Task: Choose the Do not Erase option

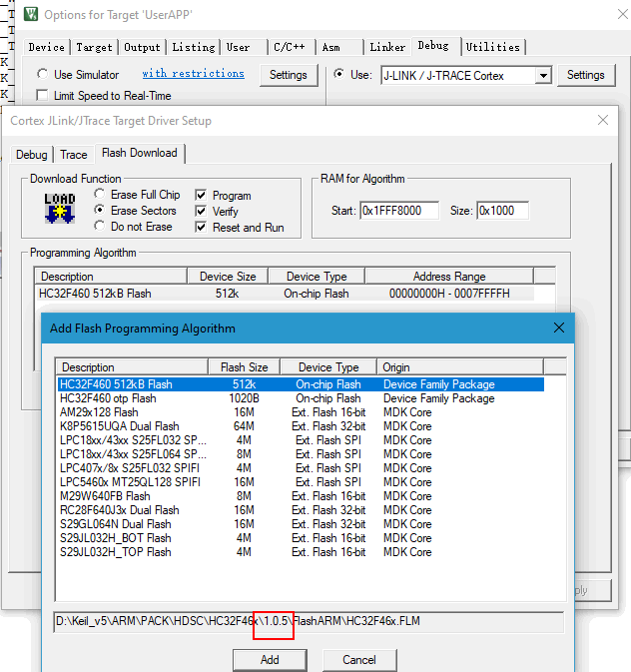Action: click(x=99, y=226)
